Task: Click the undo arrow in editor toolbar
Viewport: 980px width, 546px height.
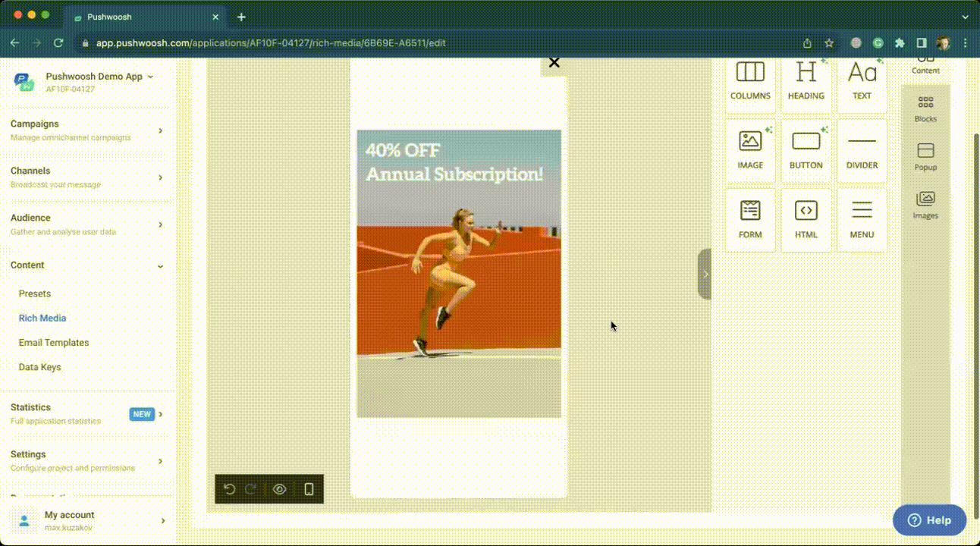Action: (x=229, y=489)
